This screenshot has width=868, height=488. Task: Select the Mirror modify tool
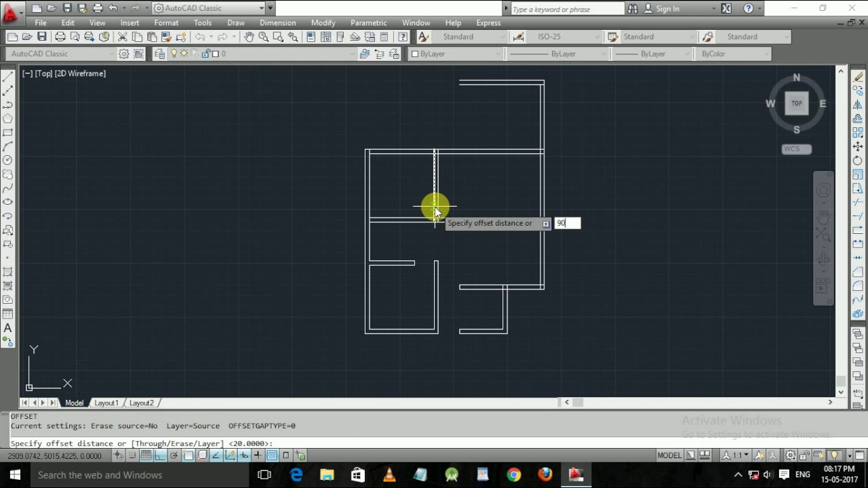coord(858,104)
